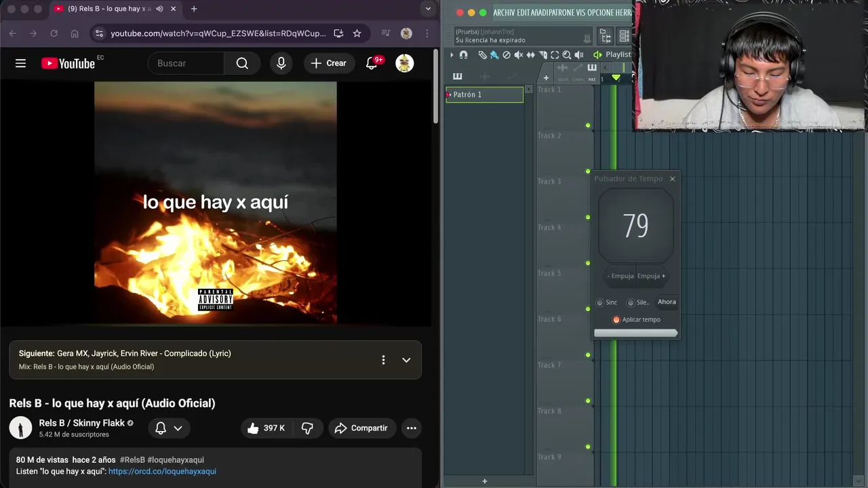Mute Track 2 using its green LED
This screenshot has height=488, width=868.
[x=588, y=171]
